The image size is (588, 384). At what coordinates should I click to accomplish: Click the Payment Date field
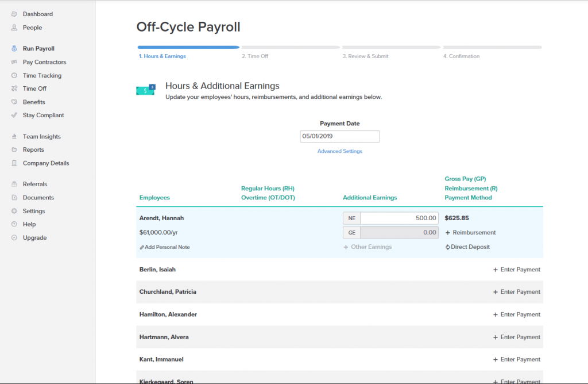339,136
